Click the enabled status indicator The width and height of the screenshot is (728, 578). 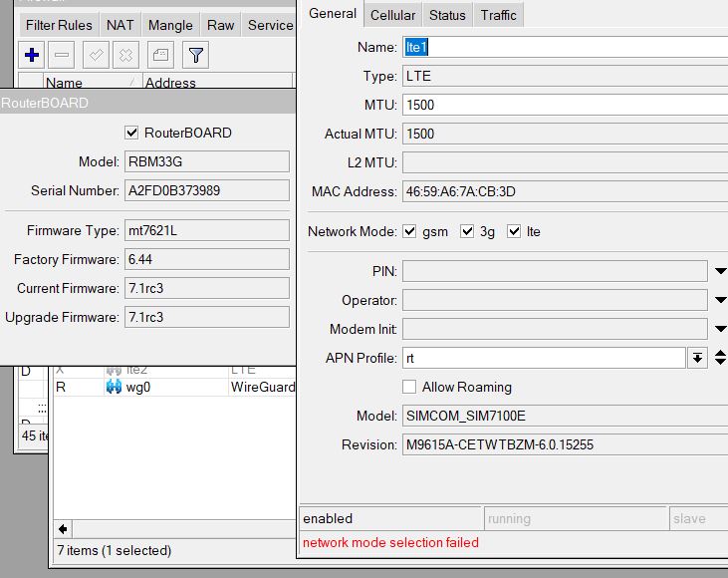[390, 518]
